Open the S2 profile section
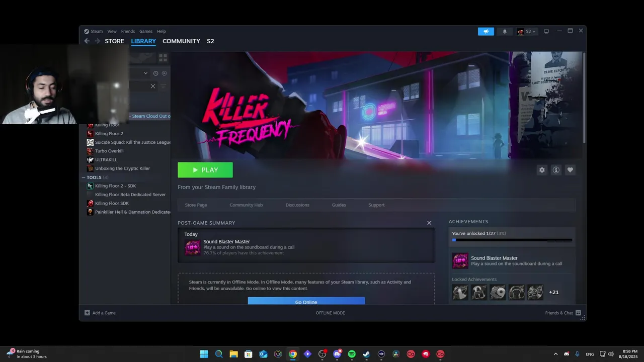The image size is (644, 362). click(x=210, y=41)
